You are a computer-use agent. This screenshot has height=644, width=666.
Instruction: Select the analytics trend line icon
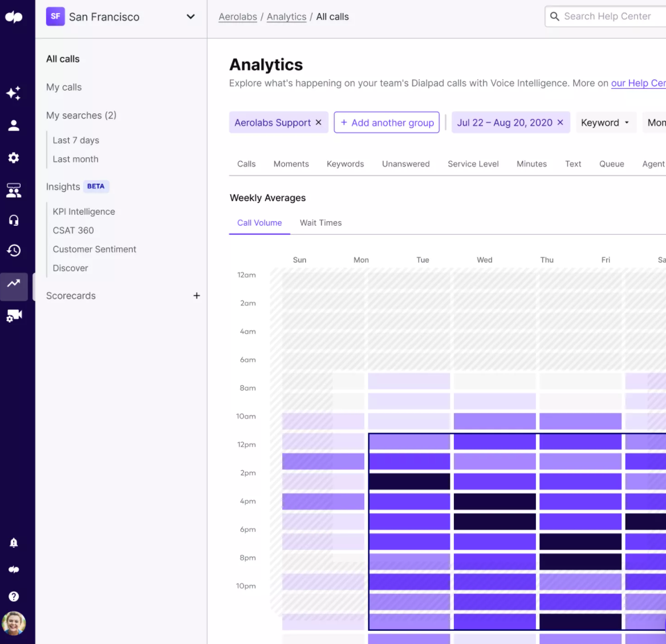click(x=14, y=283)
